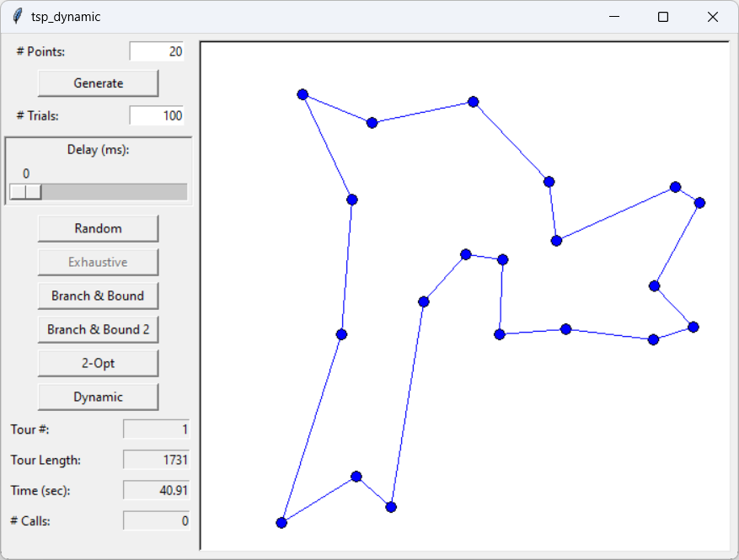The height and width of the screenshot is (560, 739).
Task: Click the "# Points:" label
Action: [x=40, y=52]
